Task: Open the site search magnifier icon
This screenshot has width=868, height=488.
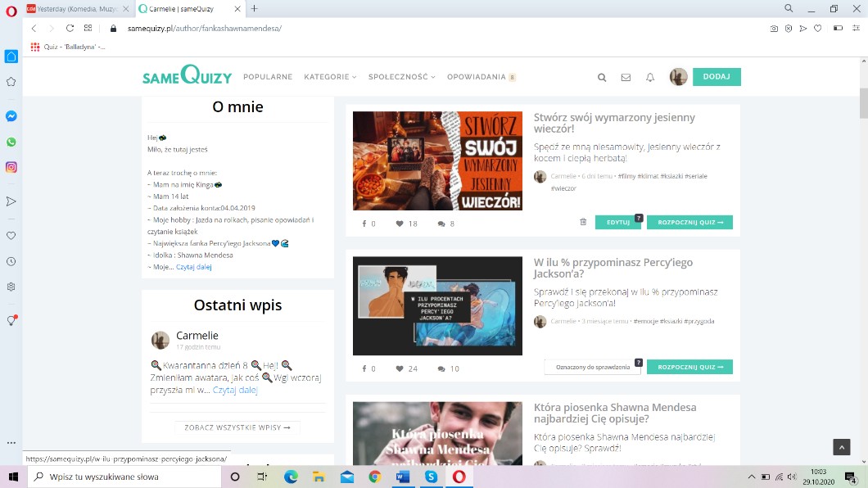Action: (602, 78)
